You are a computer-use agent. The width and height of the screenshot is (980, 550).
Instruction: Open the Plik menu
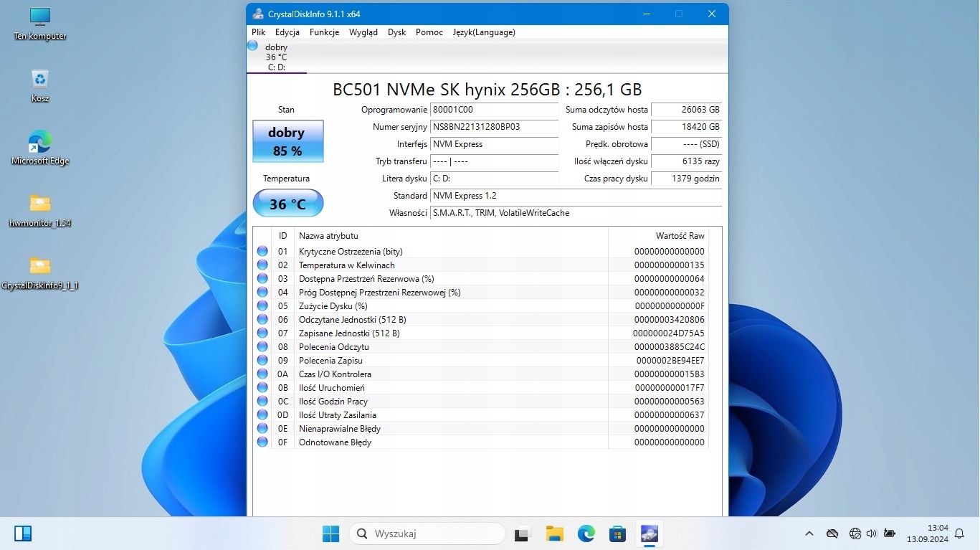258,32
